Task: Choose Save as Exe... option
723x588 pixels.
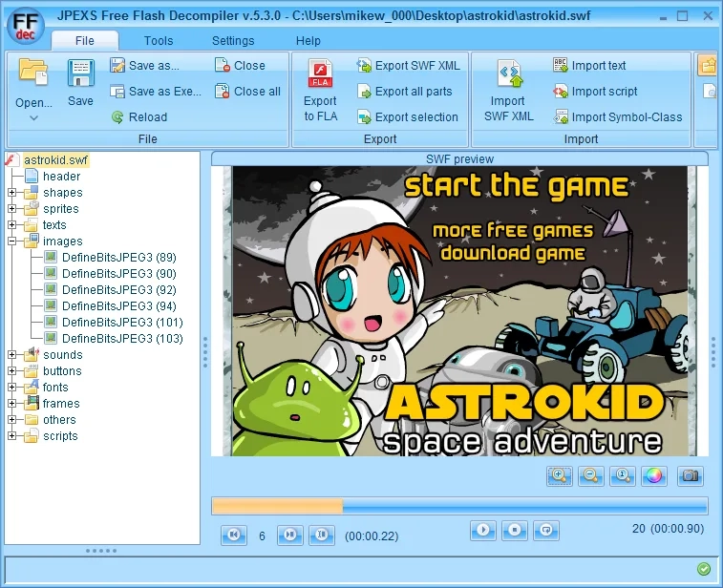Action: click(156, 92)
